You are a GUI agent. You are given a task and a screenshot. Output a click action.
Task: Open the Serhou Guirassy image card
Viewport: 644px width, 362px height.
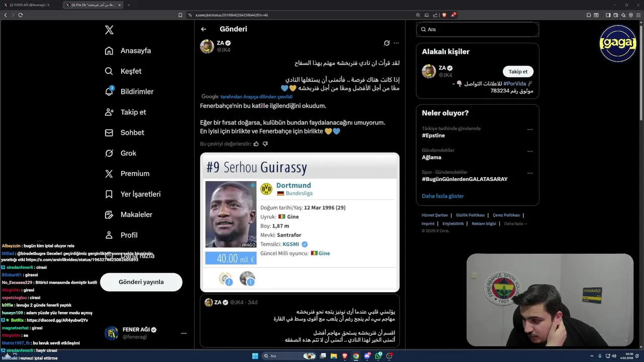pyautogui.click(x=300, y=222)
